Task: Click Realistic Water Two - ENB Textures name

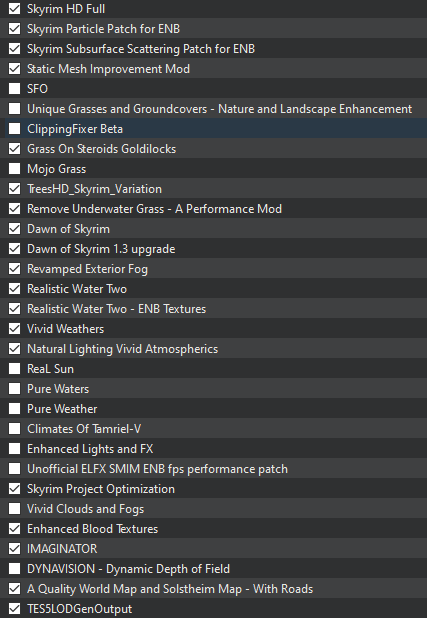Action: click(x=116, y=309)
